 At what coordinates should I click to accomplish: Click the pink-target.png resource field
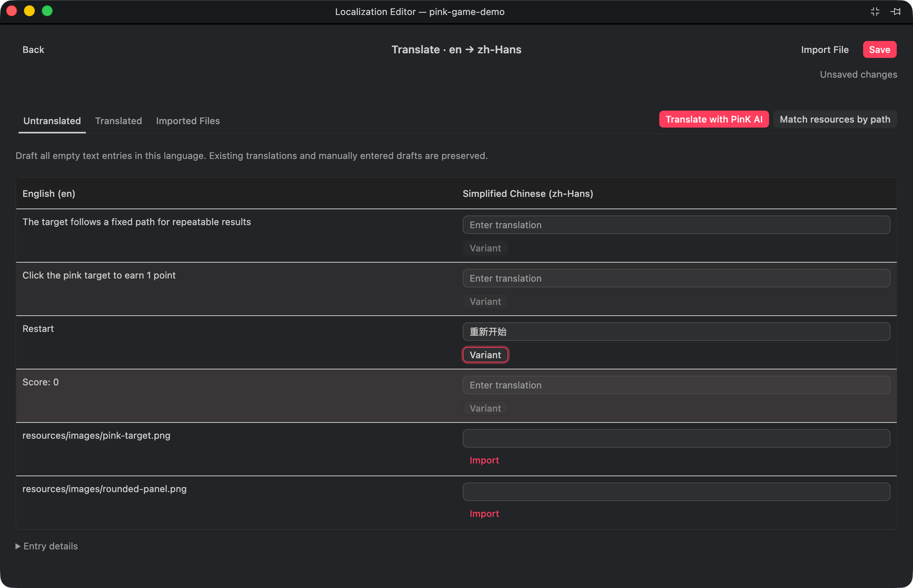[x=676, y=438]
